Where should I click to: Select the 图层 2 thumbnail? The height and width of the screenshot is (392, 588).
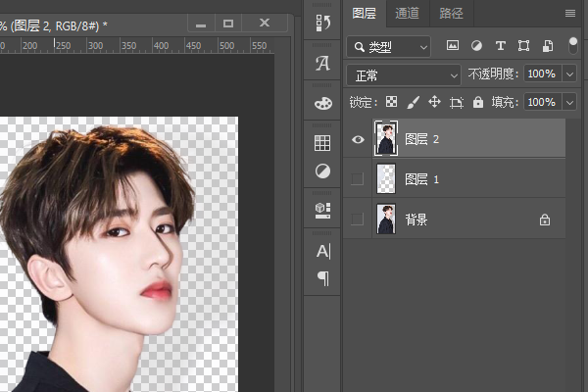click(x=386, y=138)
